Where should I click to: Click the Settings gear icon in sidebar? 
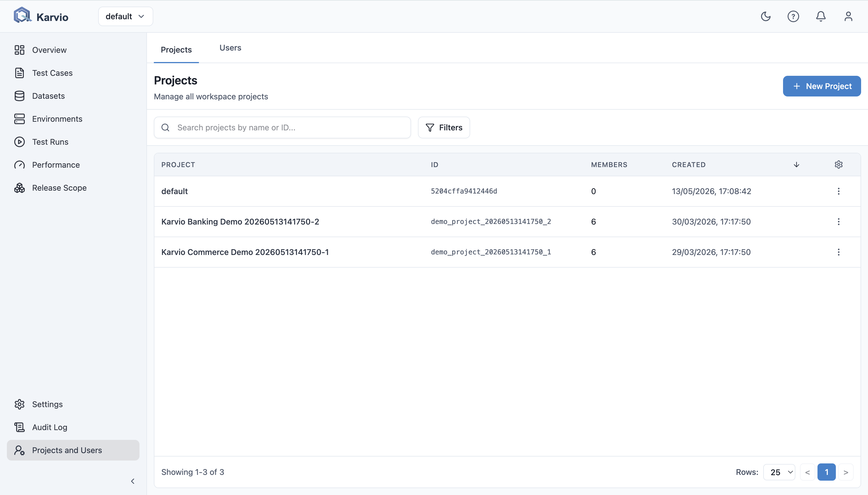19,404
